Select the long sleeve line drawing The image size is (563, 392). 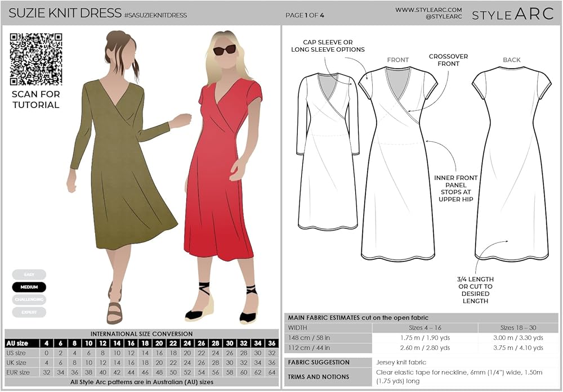tap(328, 151)
